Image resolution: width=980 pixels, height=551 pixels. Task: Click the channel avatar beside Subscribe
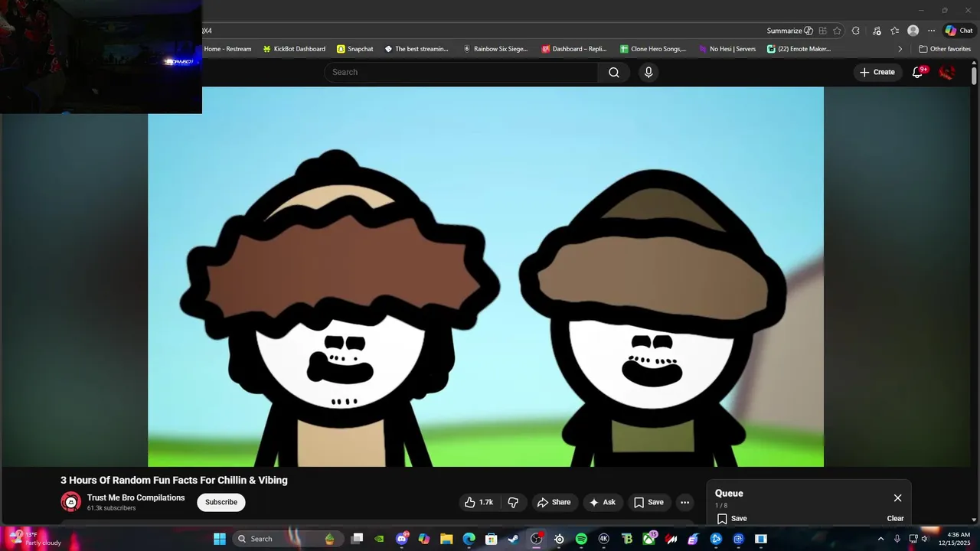click(70, 502)
